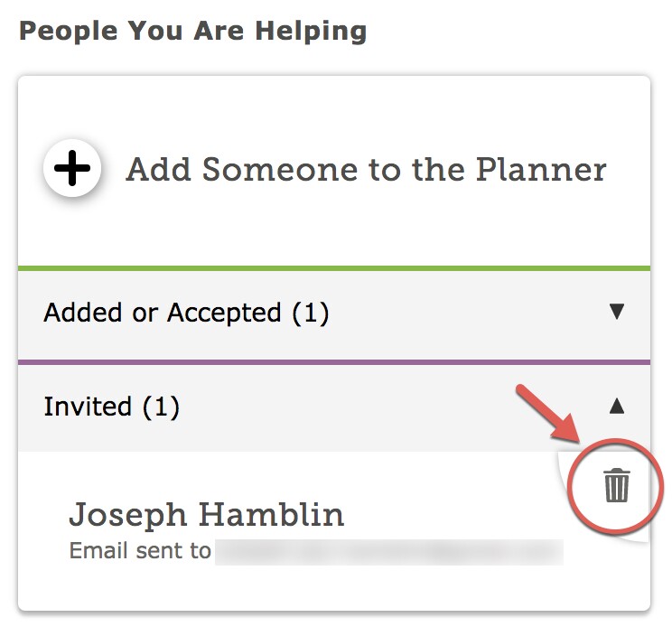Click the plus icon to add someone
This screenshot has width=672, height=636.
[72, 168]
